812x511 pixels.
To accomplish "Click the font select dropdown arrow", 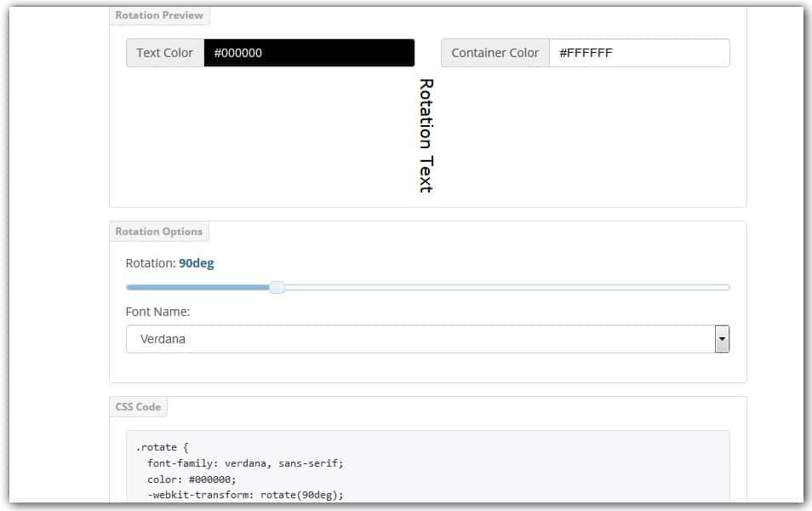I will pos(721,338).
